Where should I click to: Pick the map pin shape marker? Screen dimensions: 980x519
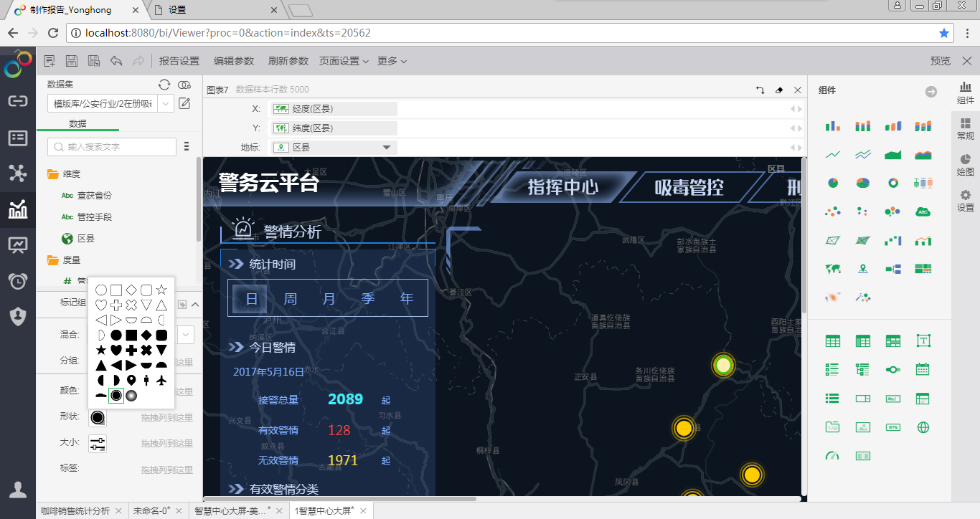click(131, 380)
